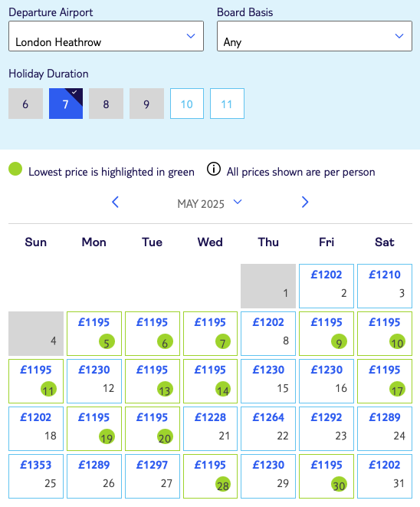This screenshot has width=420, height=507.
Task: Select 11 night holiday duration
Action: point(227,104)
